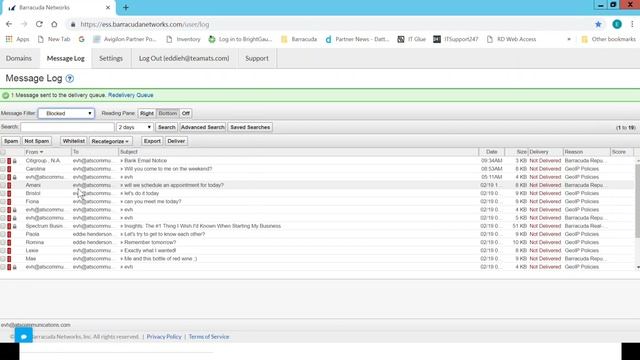The image size is (640, 360).
Task: Click the browser back arrow
Action: (9, 24)
